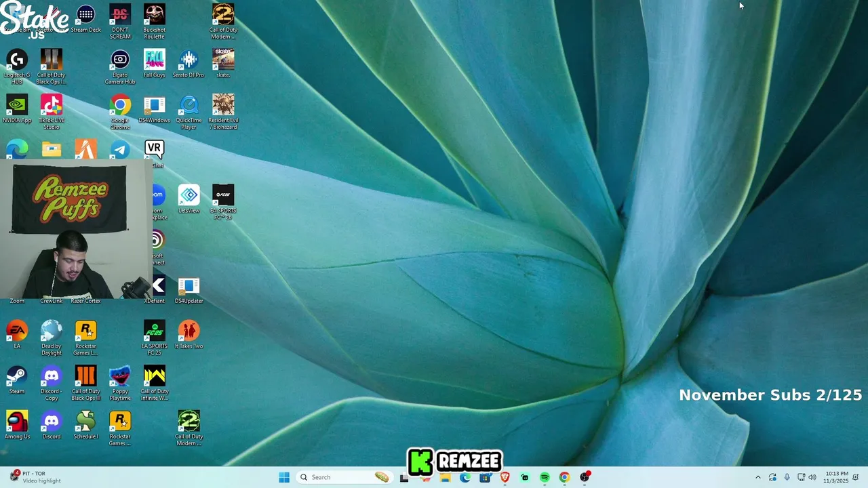Select the Telegram desktop icon
868x488 pixels.
[x=120, y=150]
